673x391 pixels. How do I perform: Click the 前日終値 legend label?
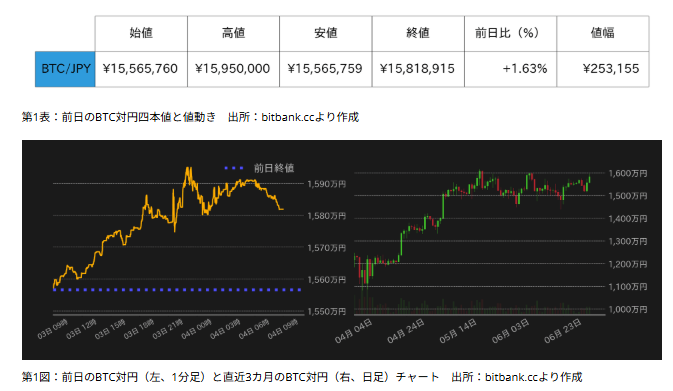click(x=274, y=168)
